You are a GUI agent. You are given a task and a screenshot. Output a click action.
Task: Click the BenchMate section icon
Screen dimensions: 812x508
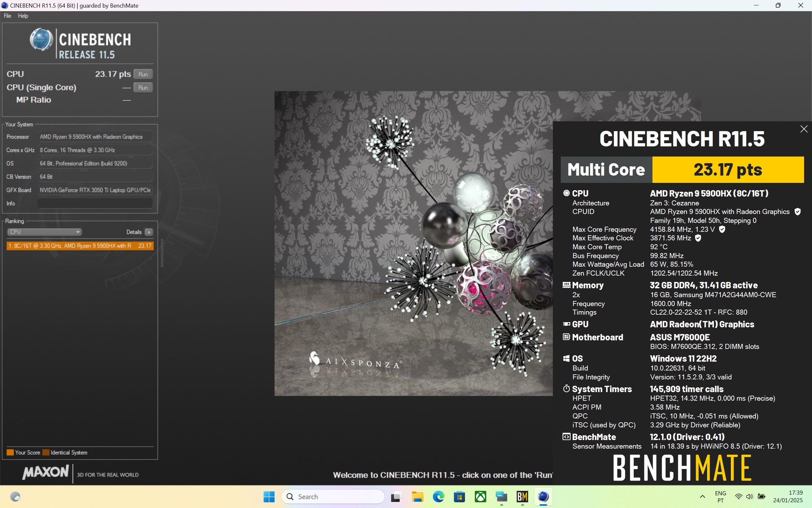(566, 437)
